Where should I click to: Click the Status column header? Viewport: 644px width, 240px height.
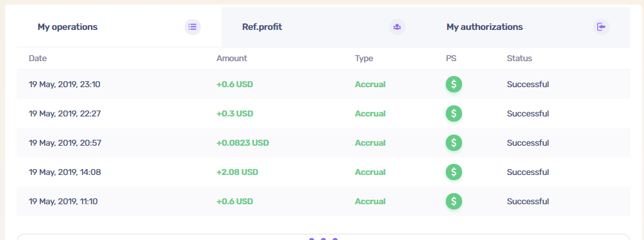click(x=519, y=59)
